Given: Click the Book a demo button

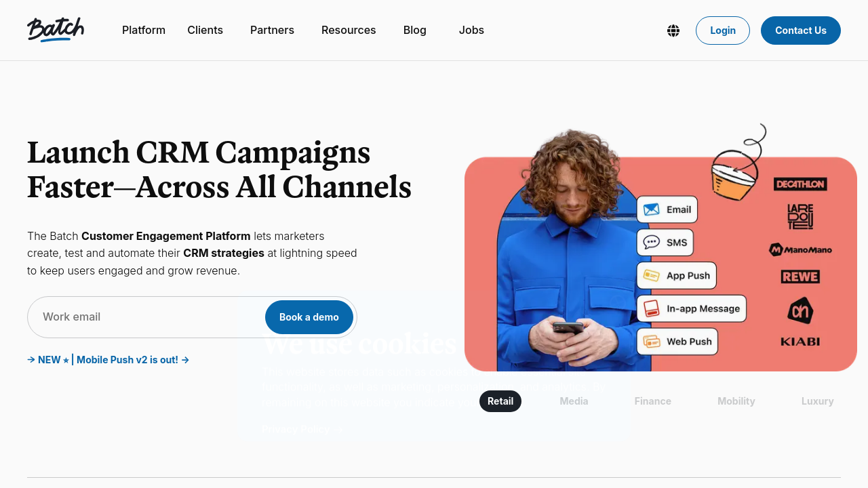Looking at the screenshot, I should click(x=309, y=317).
